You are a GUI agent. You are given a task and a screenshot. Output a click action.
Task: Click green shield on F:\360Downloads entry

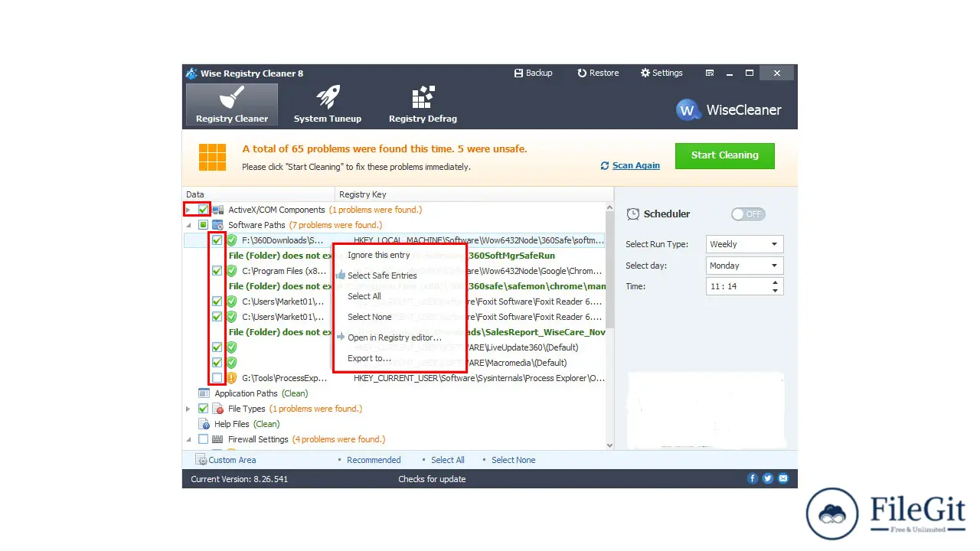[x=231, y=240]
